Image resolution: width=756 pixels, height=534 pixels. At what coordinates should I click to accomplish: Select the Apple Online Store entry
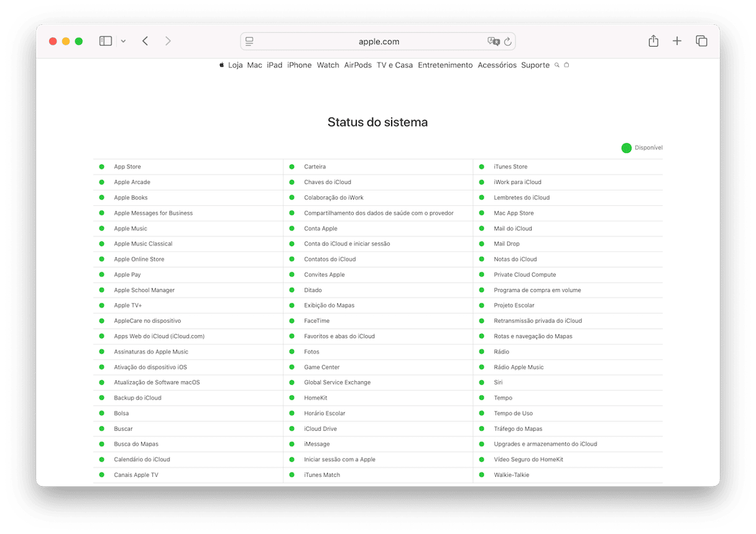point(139,259)
